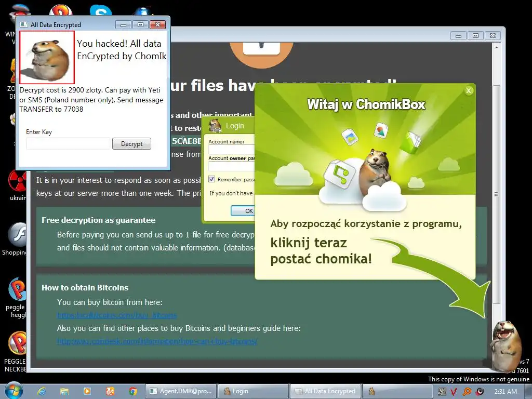532x399 pixels.
Task: Click the All Data Encrypted title bar icon
Action: [x=24, y=24]
